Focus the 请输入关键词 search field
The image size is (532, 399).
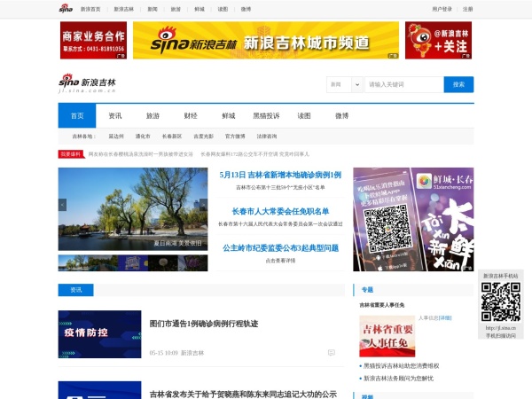click(404, 84)
